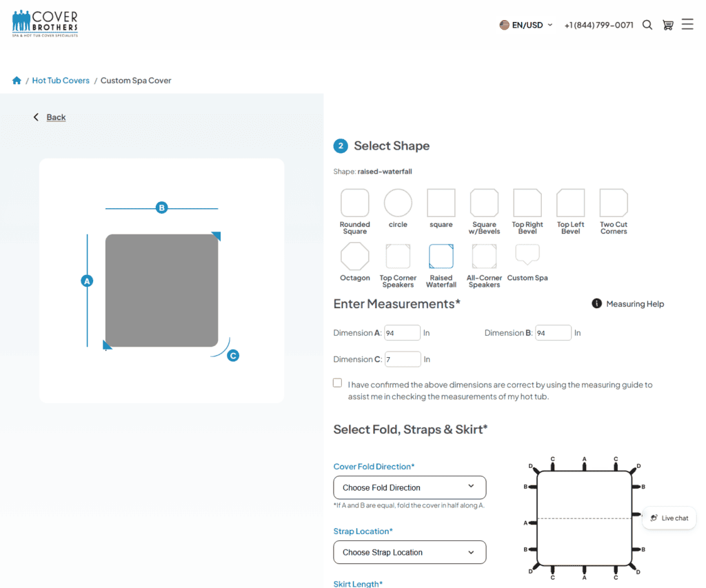
Task: Click the Back link
Action: tap(56, 117)
